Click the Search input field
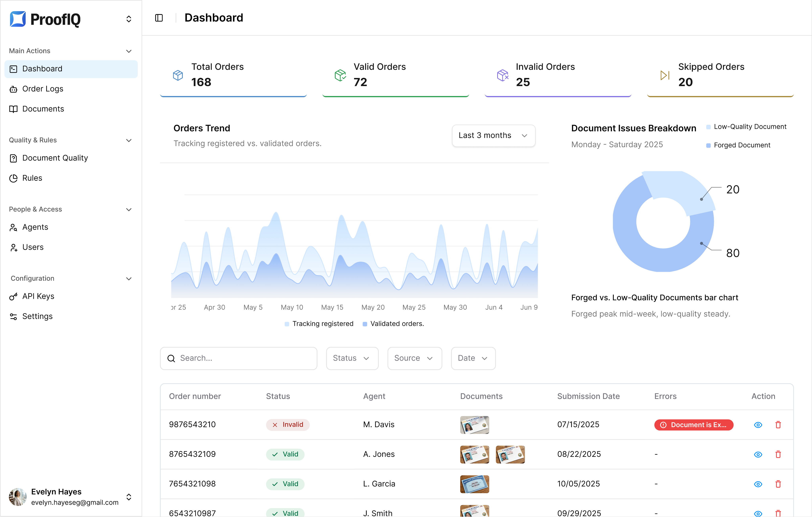Viewport: 812px width, 517px height. coord(238,358)
